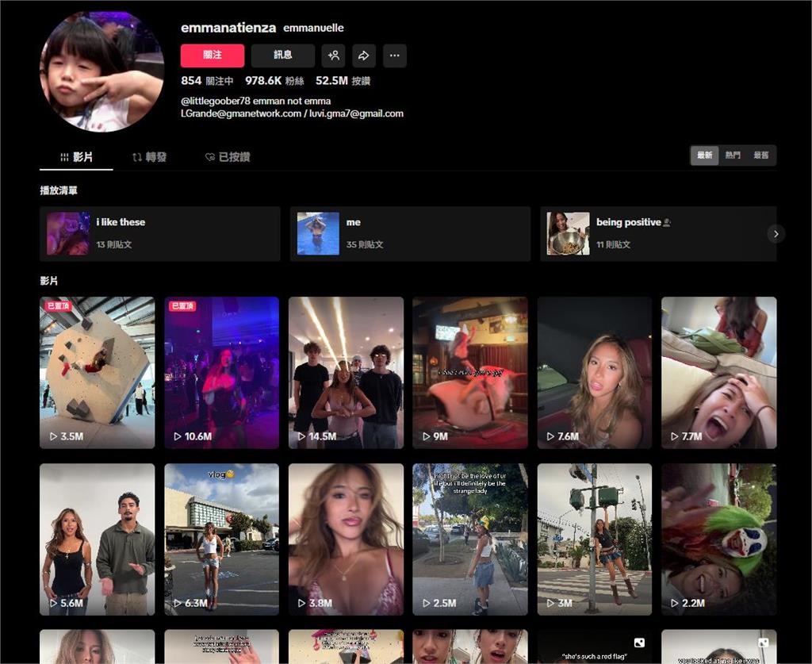This screenshot has height=664, width=812.
Task: Sort videos by 熱門 (popular)
Action: pyautogui.click(x=733, y=155)
